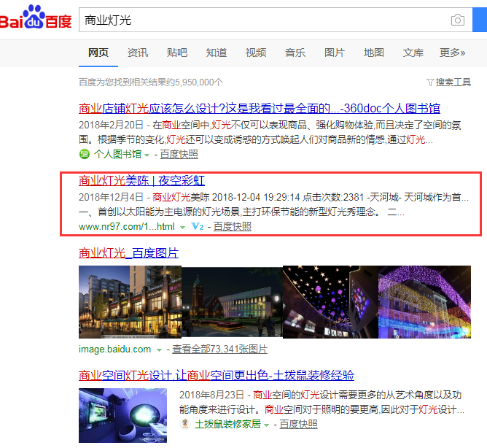
Task: Open the Baidu logo homepage link
Action: (x=36, y=17)
